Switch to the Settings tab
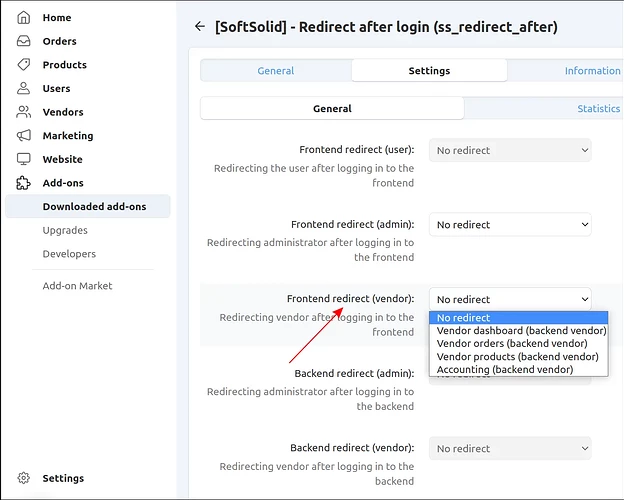The height and width of the screenshot is (500, 624). pos(429,70)
